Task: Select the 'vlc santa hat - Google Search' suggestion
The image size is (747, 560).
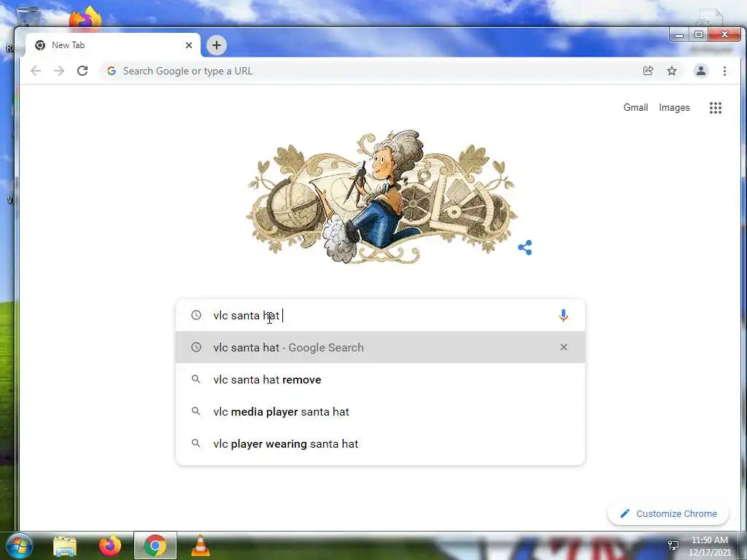Action: tap(380, 347)
